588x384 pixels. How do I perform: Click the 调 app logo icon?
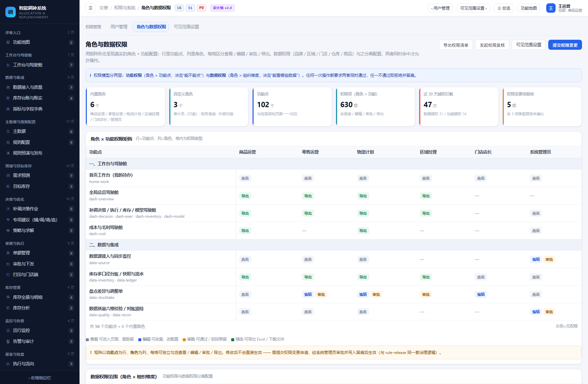click(x=11, y=12)
